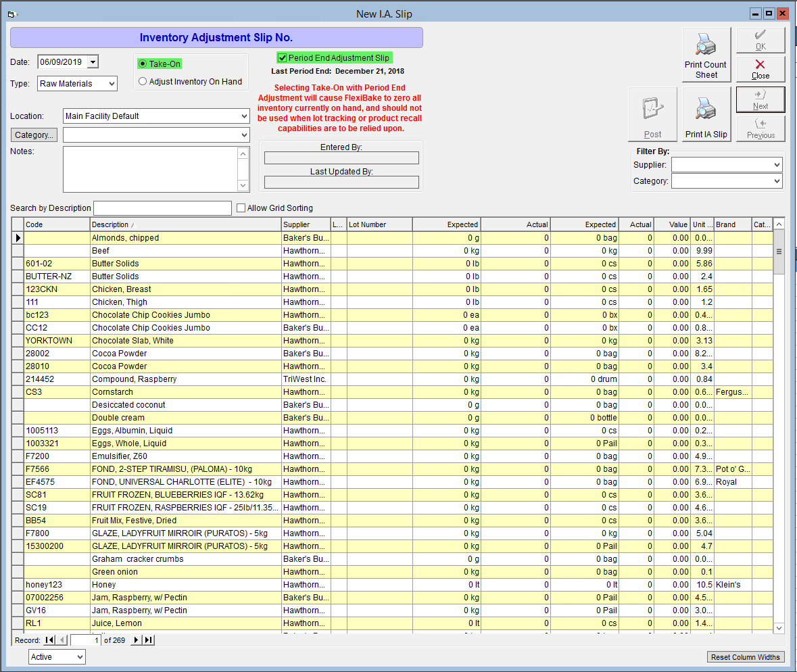
Task: Click the TriWest Inc. supplier cell
Action: [x=306, y=379]
